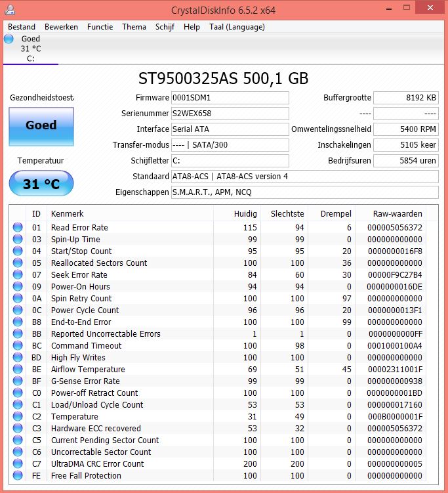Image resolution: width=448 pixels, height=493 pixels.
Task: Click the Transfer-modus field SATA/300
Action: click(230, 145)
